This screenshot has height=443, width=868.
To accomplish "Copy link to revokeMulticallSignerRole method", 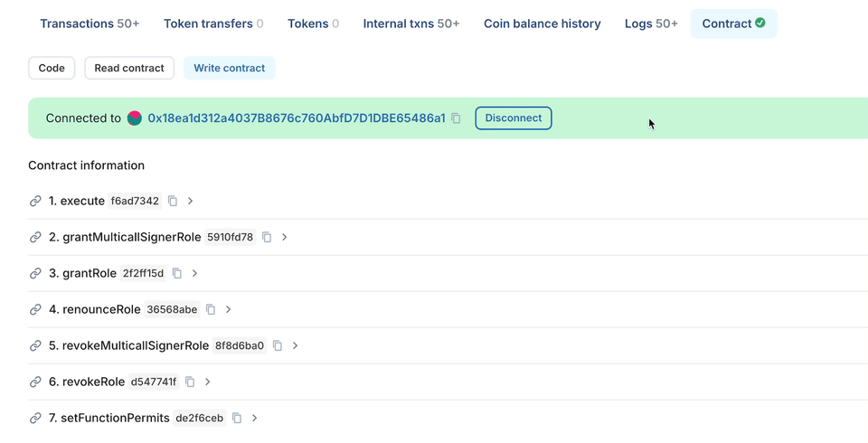I will tap(36, 345).
